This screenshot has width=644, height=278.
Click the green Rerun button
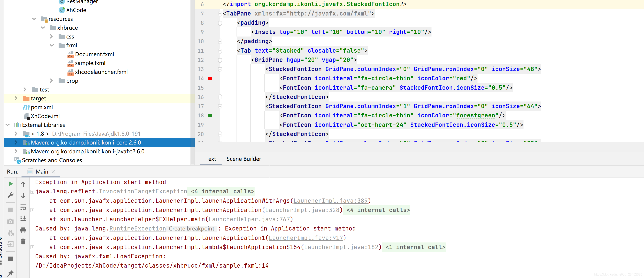[10, 184]
